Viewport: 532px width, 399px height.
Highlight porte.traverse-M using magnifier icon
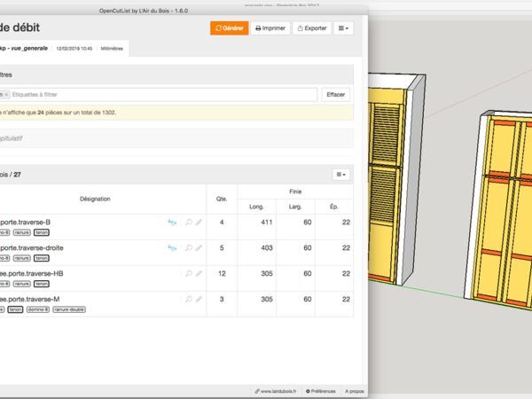pyautogui.click(x=189, y=300)
